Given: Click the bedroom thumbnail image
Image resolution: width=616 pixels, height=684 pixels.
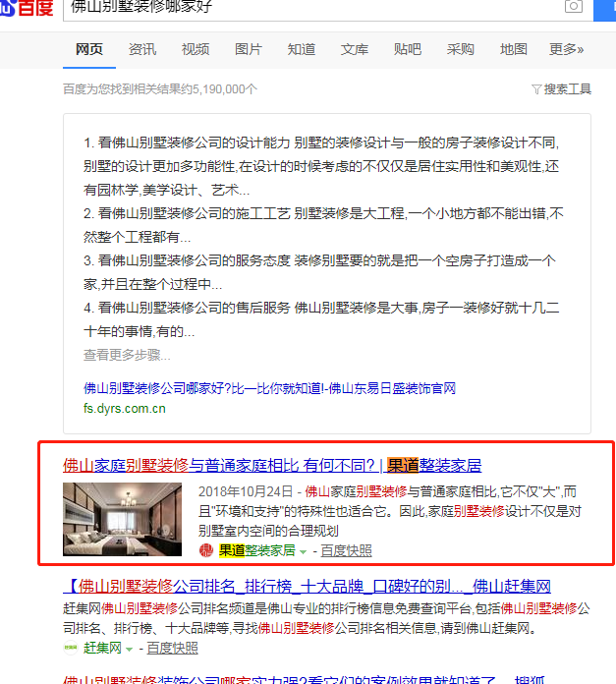Looking at the screenshot, I should [x=122, y=519].
